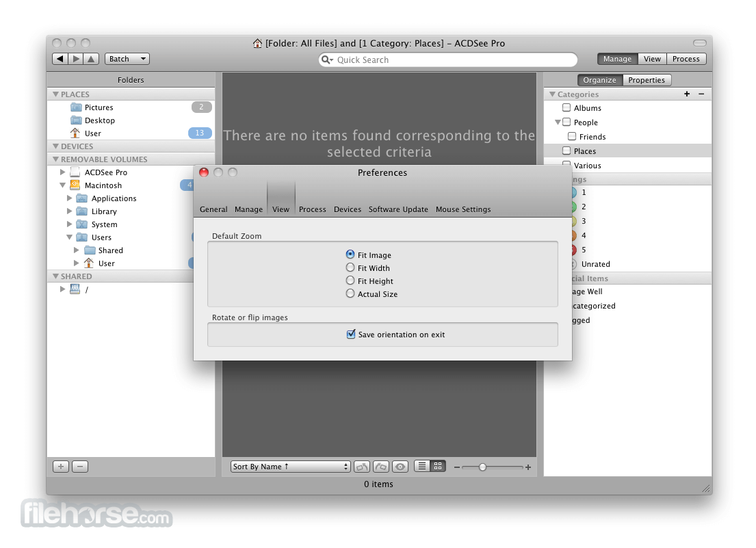Switch to View mode in toolbar
The height and width of the screenshot is (548, 756).
tap(652, 59)
